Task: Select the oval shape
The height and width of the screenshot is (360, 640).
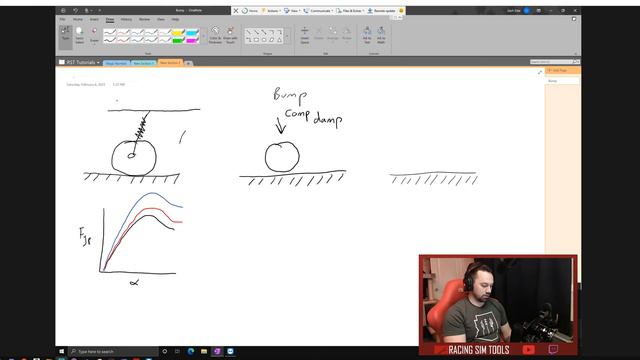Action: point(264,40)
